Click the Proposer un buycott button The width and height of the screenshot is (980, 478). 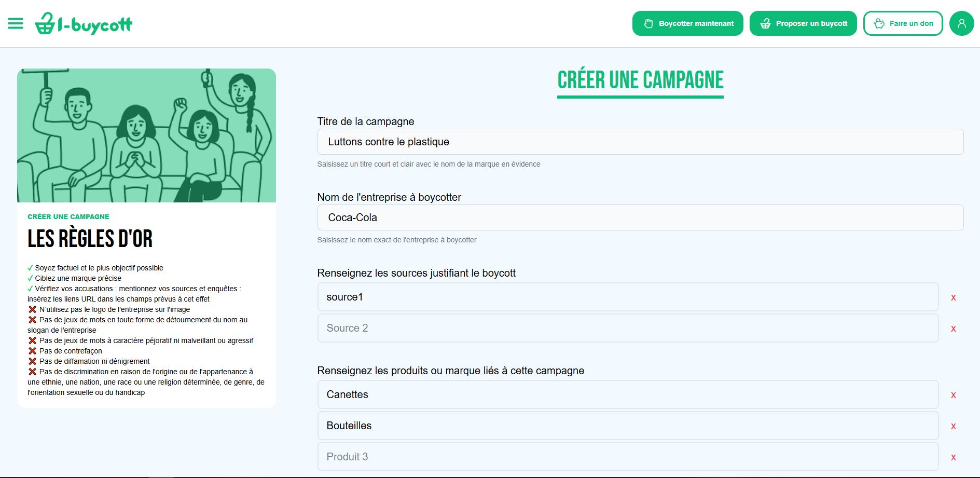click(x=803, y=23)
